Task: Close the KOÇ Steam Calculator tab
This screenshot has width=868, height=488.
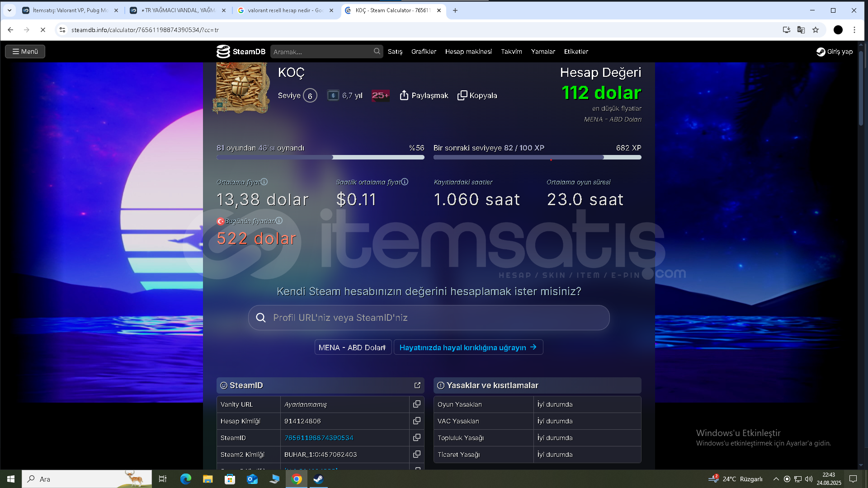Action: [439, 10]
